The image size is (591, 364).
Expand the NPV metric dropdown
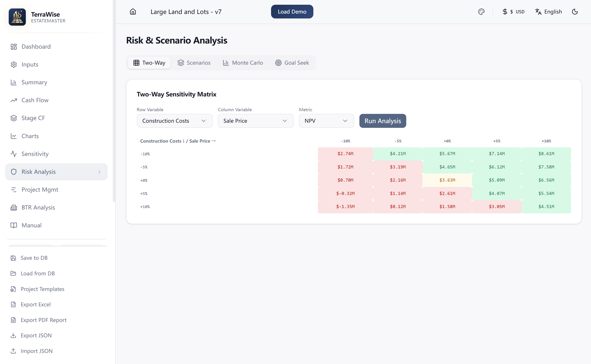(326, 121)
